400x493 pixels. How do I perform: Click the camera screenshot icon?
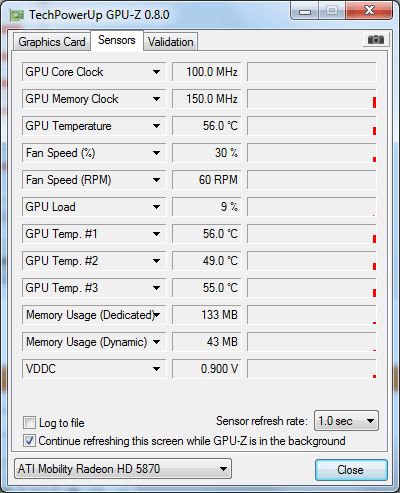pos(375,40)
